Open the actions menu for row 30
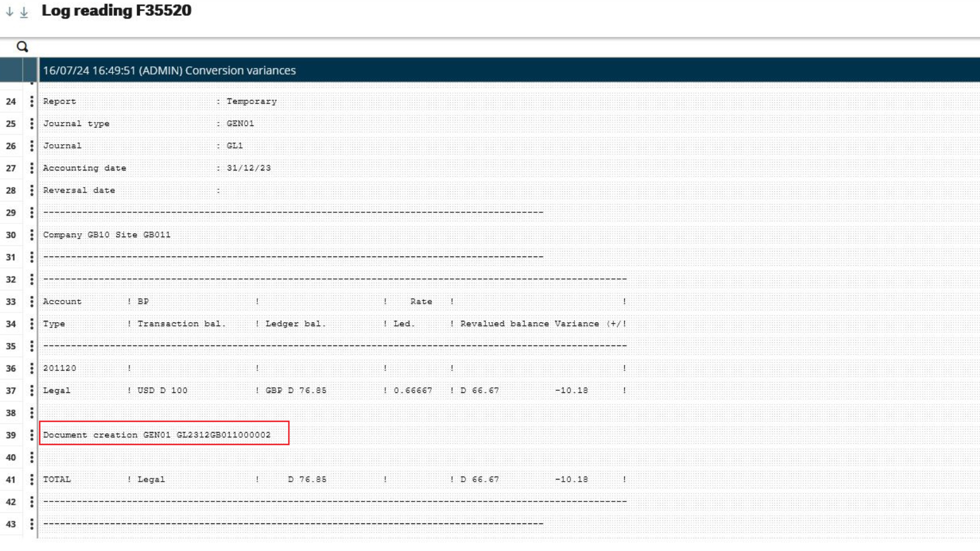The height and width of the screenshot is (551, 980). [x=32, y=235]
